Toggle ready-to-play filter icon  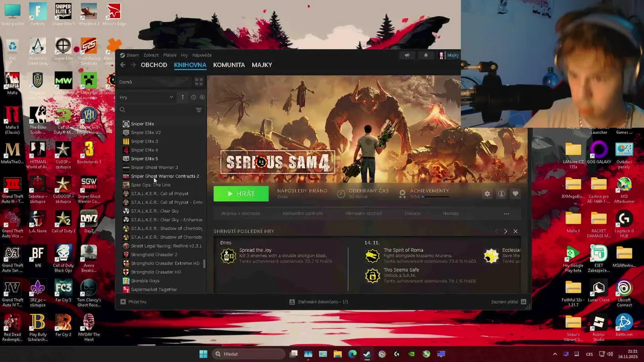(x=202, y=97)
